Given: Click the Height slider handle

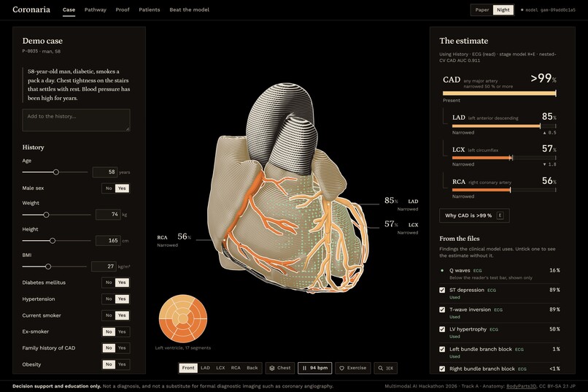Looking at the screenshot, I should (53, 241).
